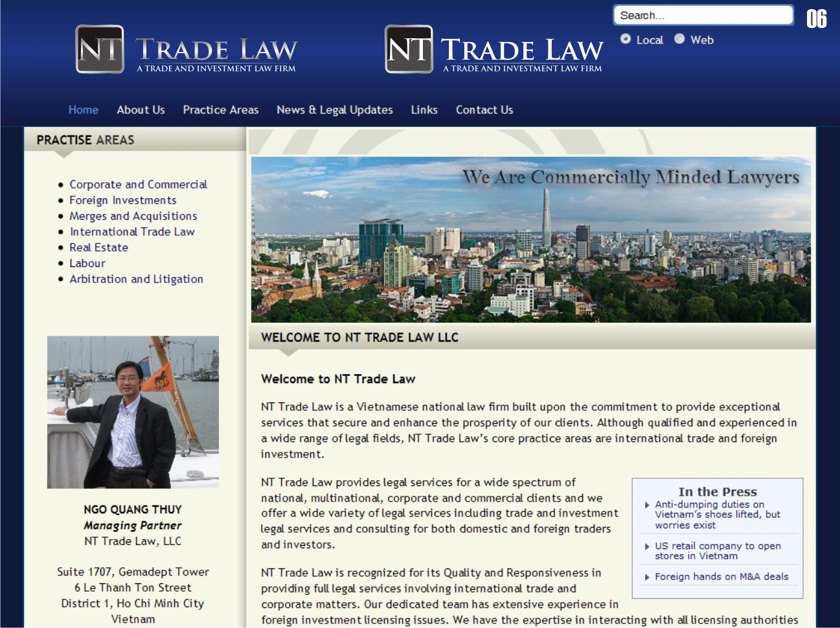
Task: Open Arbitration and Litigation link
Action: [x=136, y=279]
